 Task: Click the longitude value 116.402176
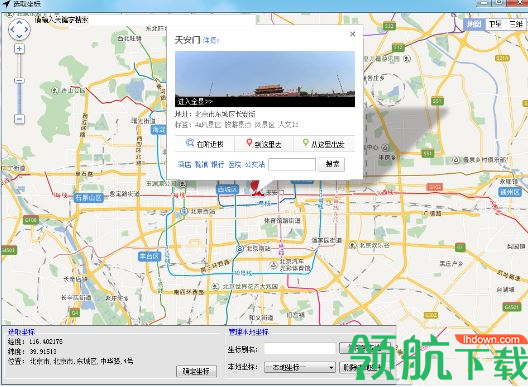coord(45,342)
